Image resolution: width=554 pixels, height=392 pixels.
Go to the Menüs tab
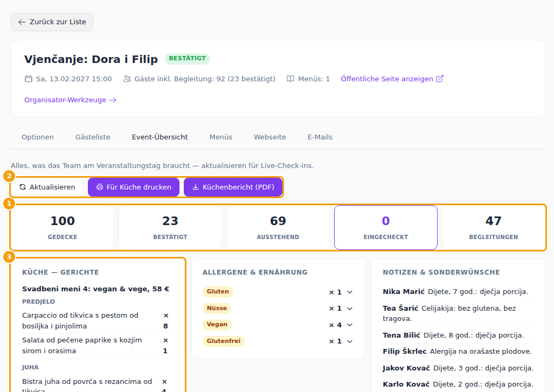pos(221,137)
